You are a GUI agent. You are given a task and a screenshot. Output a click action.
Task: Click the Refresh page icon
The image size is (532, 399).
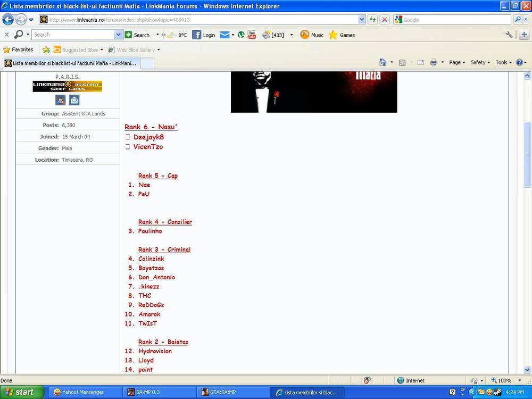click(x=373, y=20)
